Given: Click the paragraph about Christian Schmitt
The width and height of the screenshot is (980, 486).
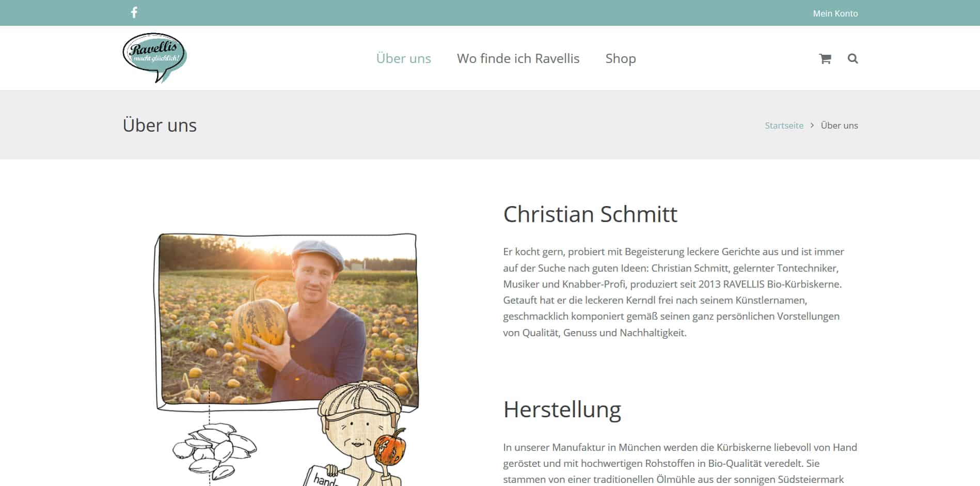Looking at the screenshot, I should click(x=673, y=292).
